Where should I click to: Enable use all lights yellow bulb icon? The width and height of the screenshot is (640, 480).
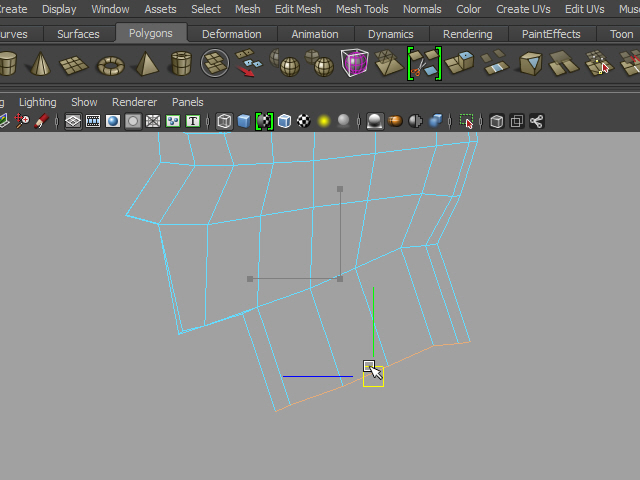(x=324, y=122)
